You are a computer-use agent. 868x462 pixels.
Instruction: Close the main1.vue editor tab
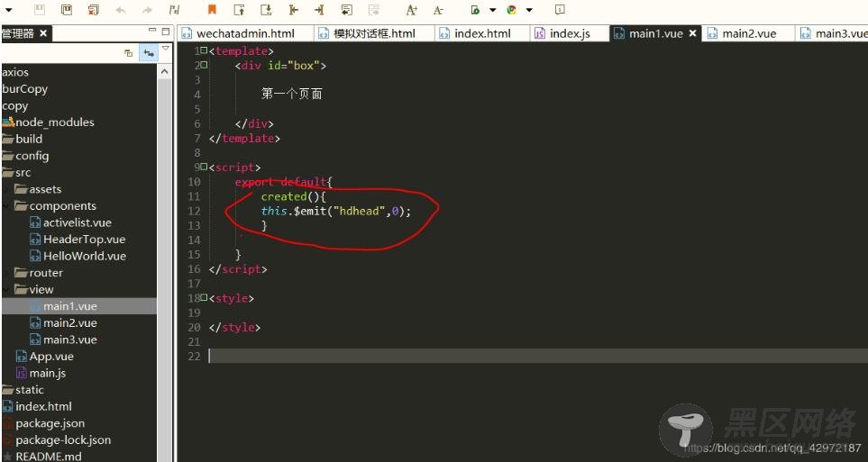(x=692, y=33)
